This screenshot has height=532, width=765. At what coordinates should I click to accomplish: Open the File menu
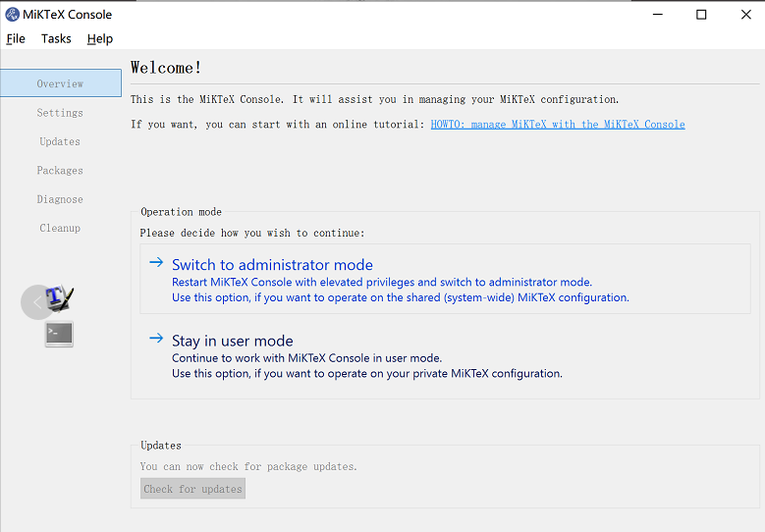(x=16, y=38)
